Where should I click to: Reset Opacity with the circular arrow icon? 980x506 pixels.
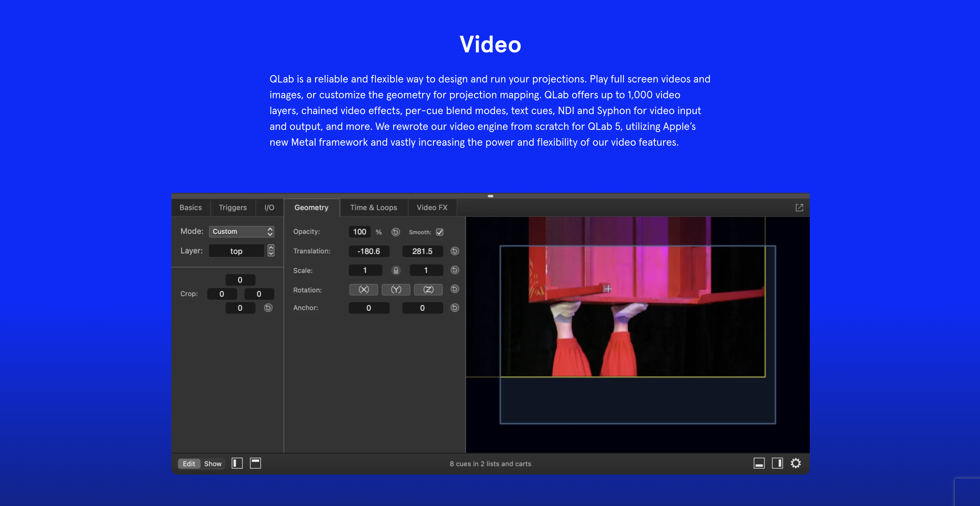396,232
